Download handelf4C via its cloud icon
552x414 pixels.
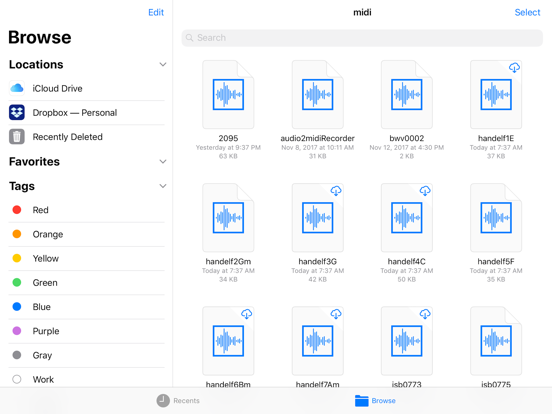click(425, 190)
